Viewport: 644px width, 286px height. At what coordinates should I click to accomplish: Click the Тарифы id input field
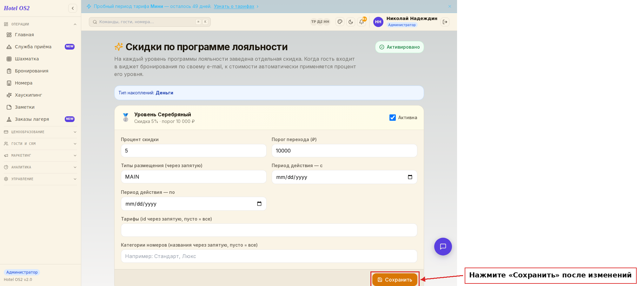point(269,230)
